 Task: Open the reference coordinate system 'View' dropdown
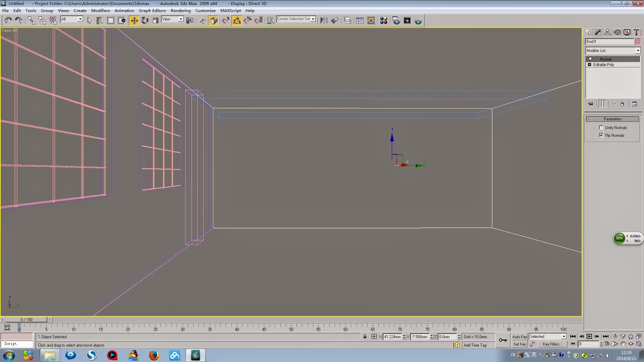click(x=181, y=19)
